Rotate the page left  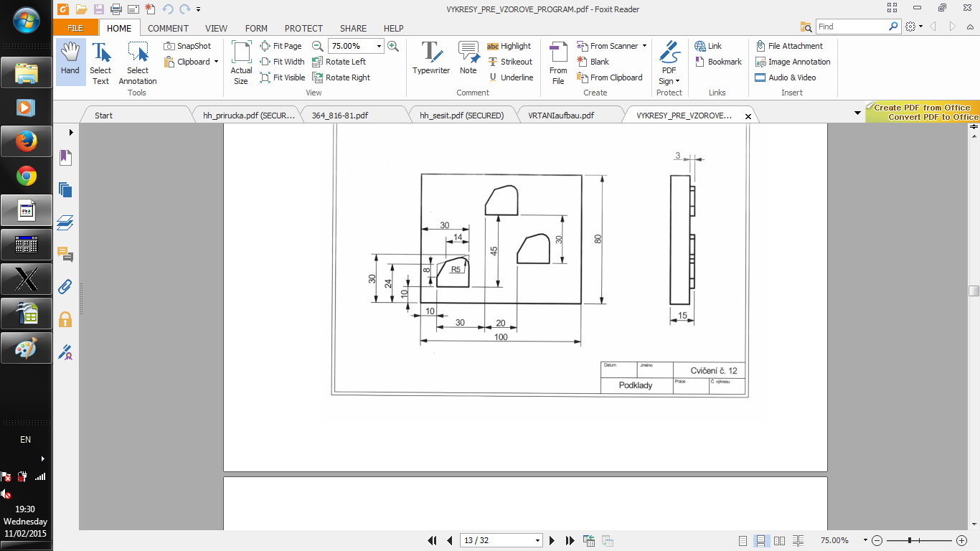(x=339, y=62)
